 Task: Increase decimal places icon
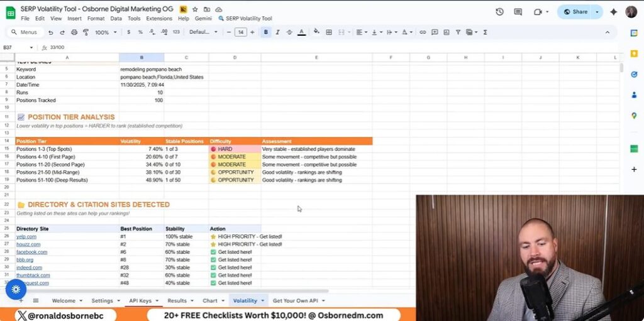(164, 32)
